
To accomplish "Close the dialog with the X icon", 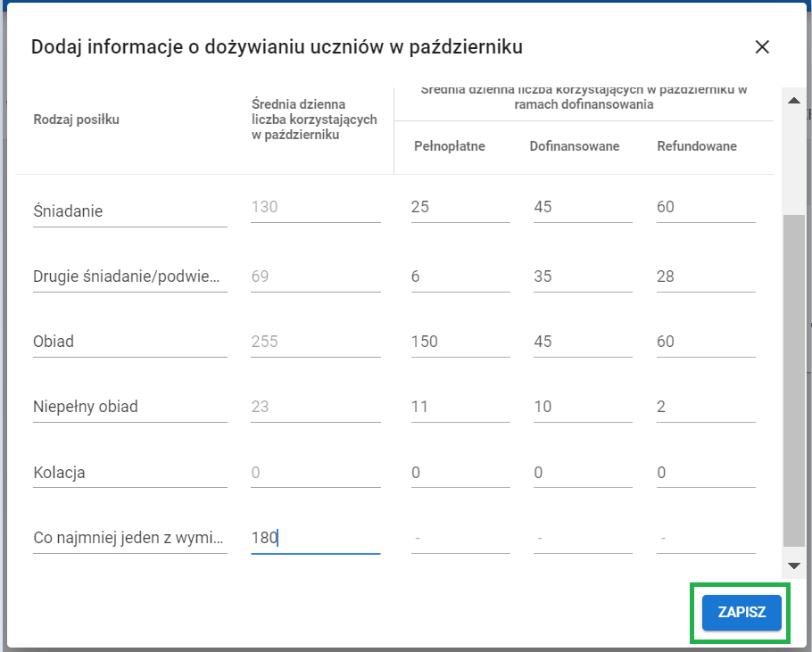I will click(763, 47).
